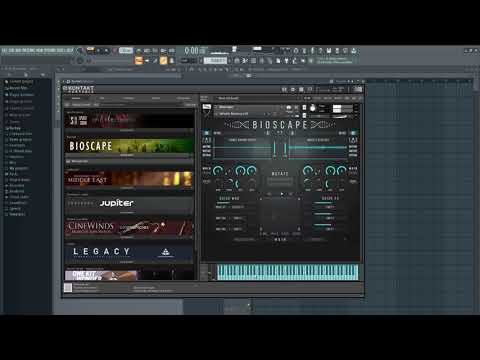Open the Jupiter library banner
480x360 pixels.
click(129, 203)
